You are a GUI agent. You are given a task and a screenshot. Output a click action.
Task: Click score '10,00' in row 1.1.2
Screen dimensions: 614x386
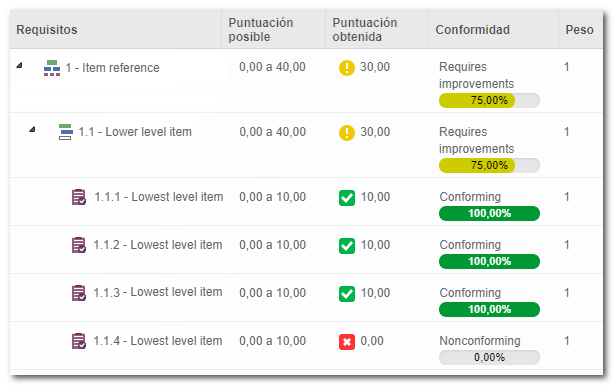375,245
